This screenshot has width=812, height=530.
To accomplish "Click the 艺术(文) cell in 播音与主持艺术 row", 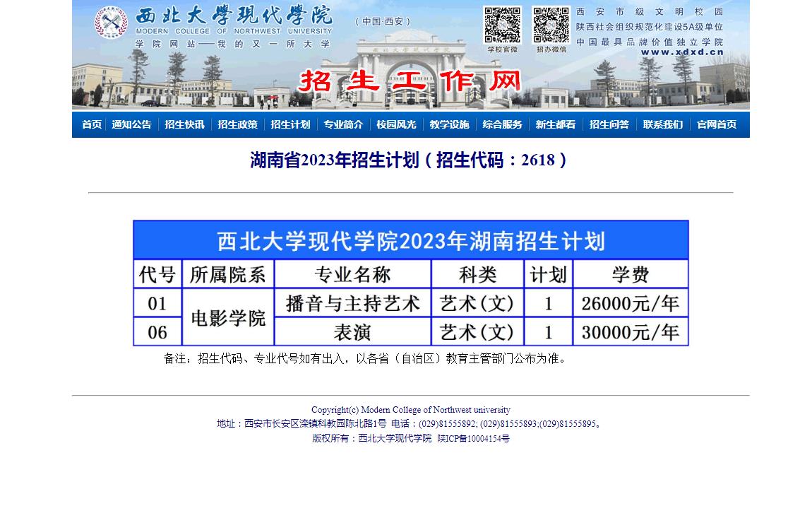I will pyautogui.click(x=477, y=303).
